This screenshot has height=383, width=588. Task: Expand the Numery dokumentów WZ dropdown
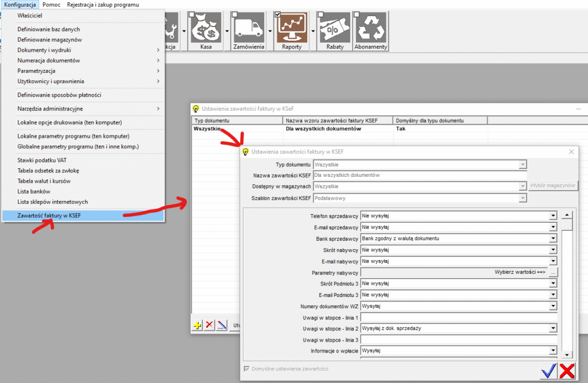click(x=553, y=306)
